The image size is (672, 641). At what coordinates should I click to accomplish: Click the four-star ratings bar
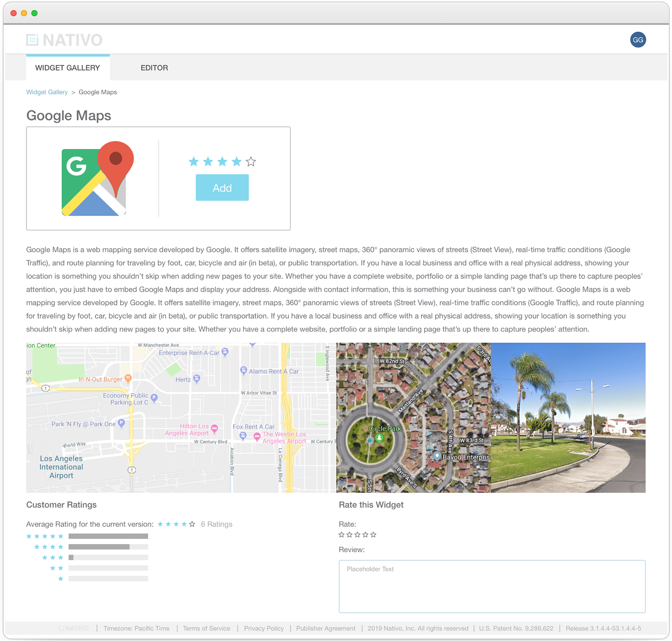tap(108, 547)
